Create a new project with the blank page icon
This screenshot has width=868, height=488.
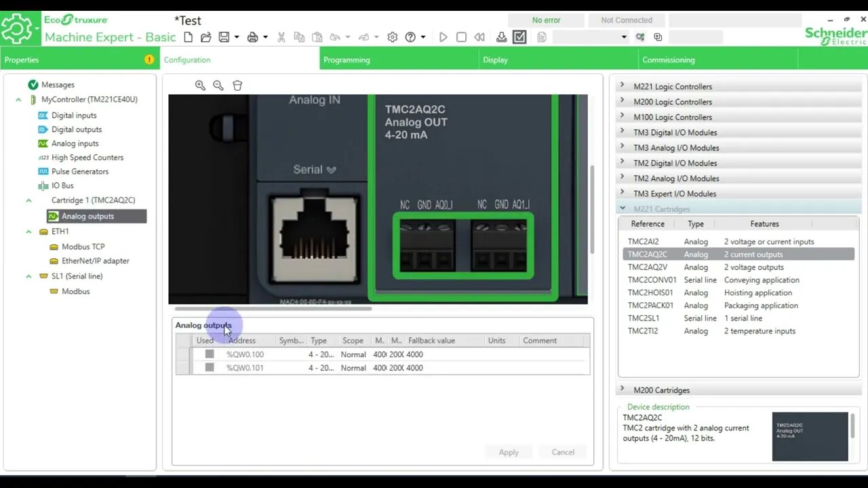click(x=189, y=37)
